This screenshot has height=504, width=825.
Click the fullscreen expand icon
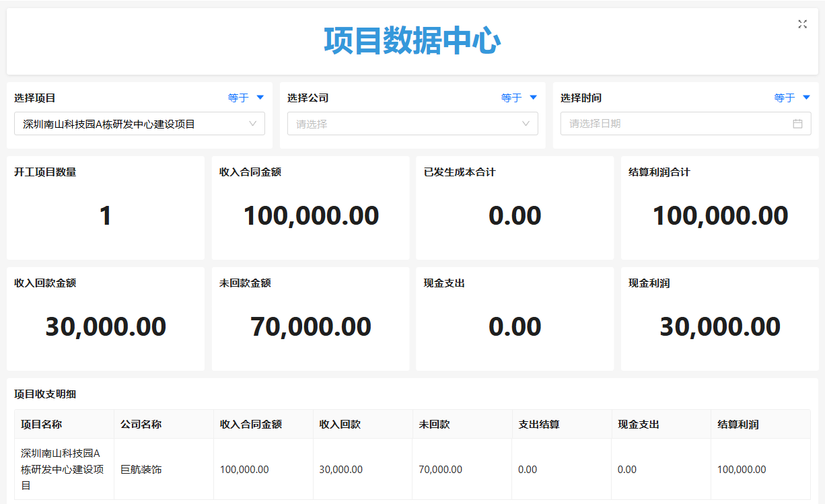click(802, 24)
